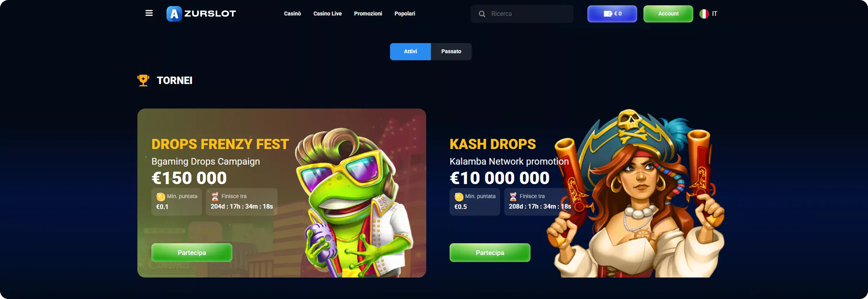Open the Casinò menu item

[292, 14]
